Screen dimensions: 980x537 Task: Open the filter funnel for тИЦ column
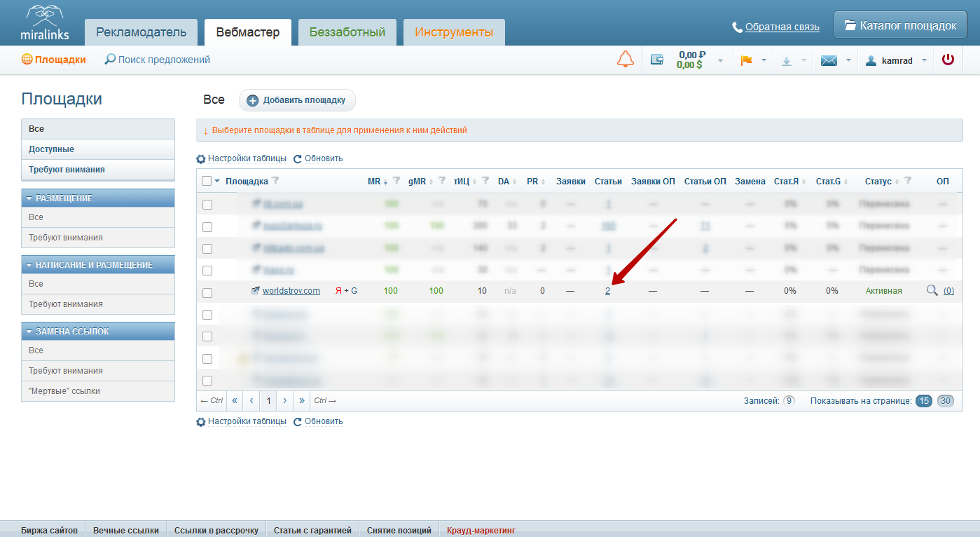click(485, 181)
